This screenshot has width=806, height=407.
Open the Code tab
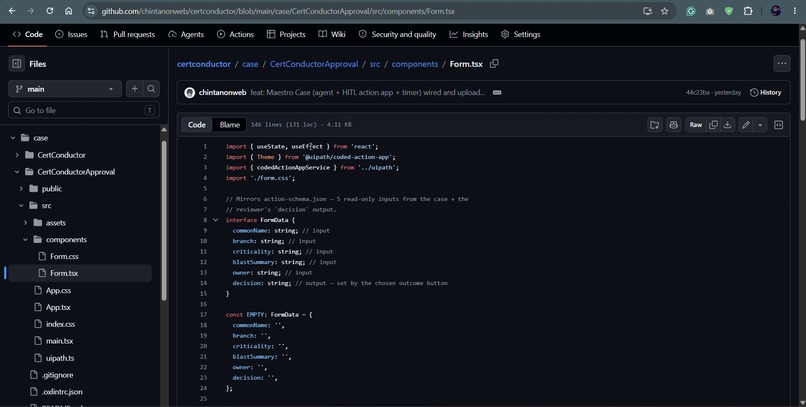[28, 34]
